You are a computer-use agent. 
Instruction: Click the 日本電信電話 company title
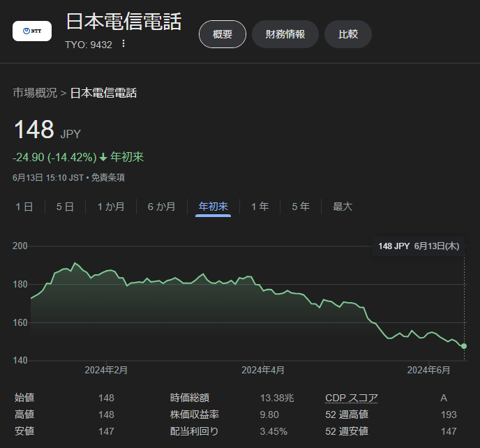click(124, 22)
